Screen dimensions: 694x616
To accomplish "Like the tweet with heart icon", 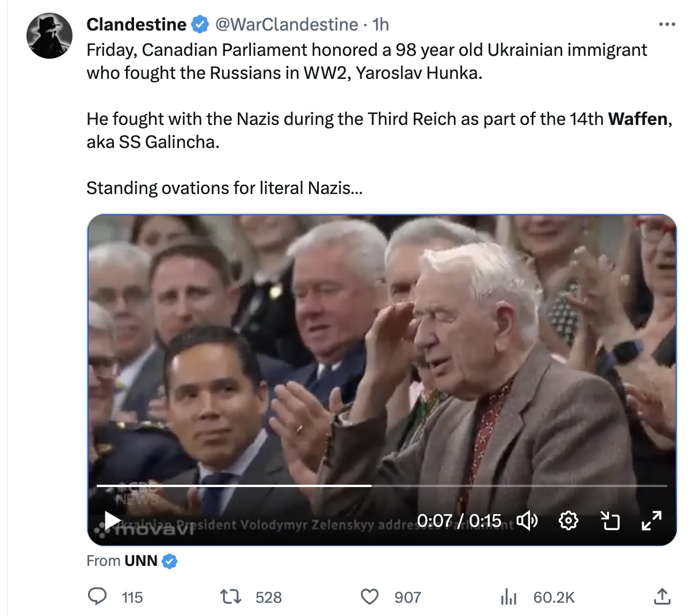I will point(369,596).
